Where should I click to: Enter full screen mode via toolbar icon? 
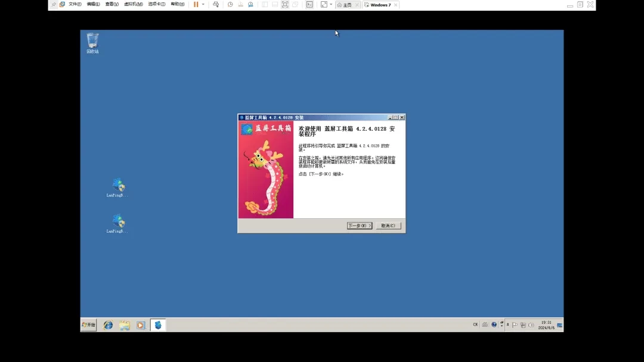[285, 4]
